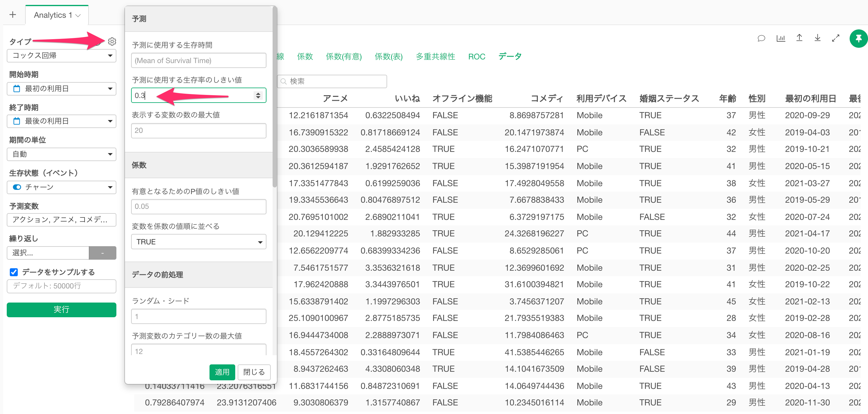Click the 表示する変数の数の最大値 field
This screenshot has width=868, height=414.
pos(198,130)
